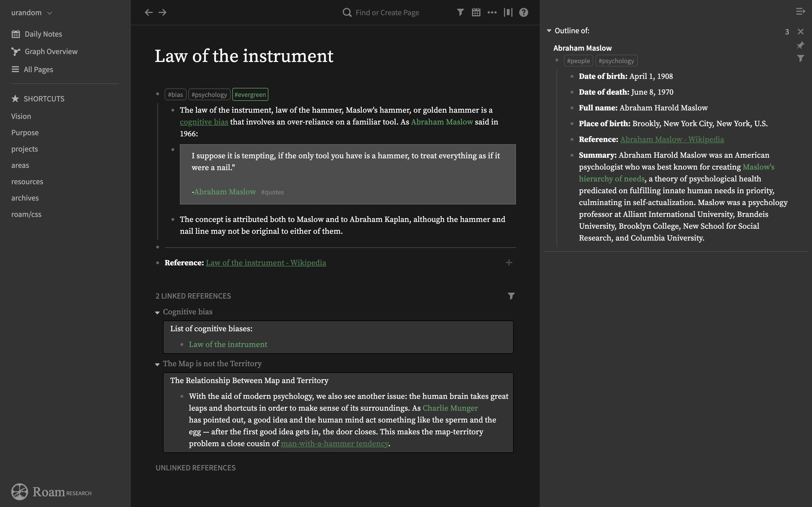The width and height of the screenshot is (812, 507).
Task: Collapse 'The Map is not the Territory' reference
Action: coord(157,364)
